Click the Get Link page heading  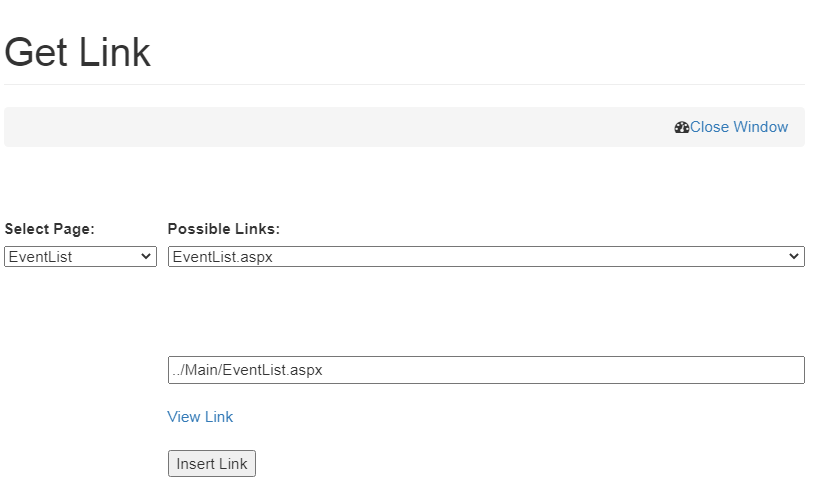click(x=77, y=52)
